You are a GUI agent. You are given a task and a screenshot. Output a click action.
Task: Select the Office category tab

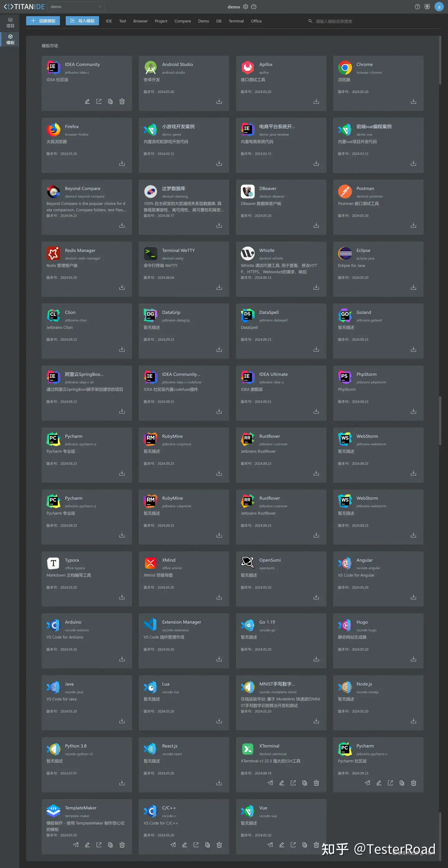click(256, 21)
